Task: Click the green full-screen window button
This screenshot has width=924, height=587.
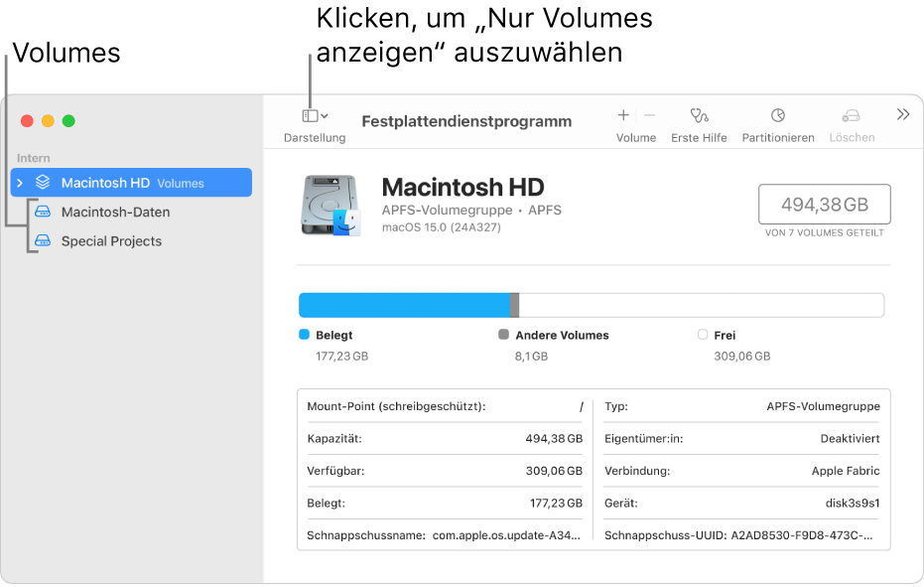Action: point(68,121)
